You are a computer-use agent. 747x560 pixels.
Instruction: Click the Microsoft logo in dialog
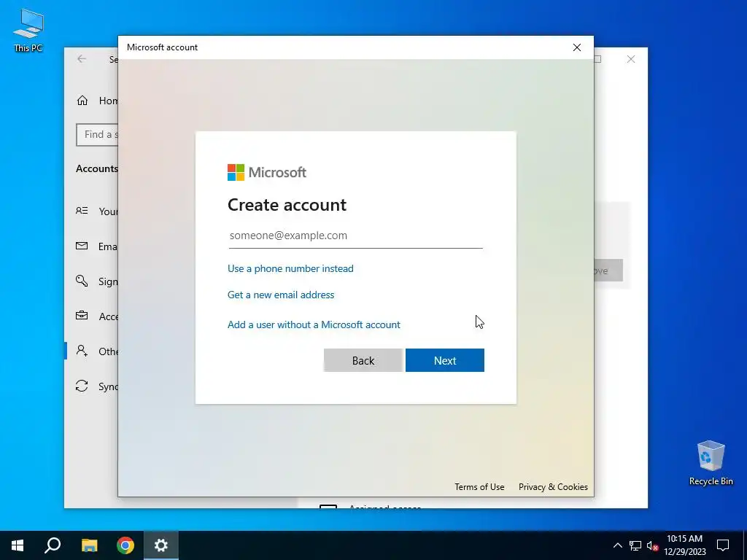pos(267,172)
